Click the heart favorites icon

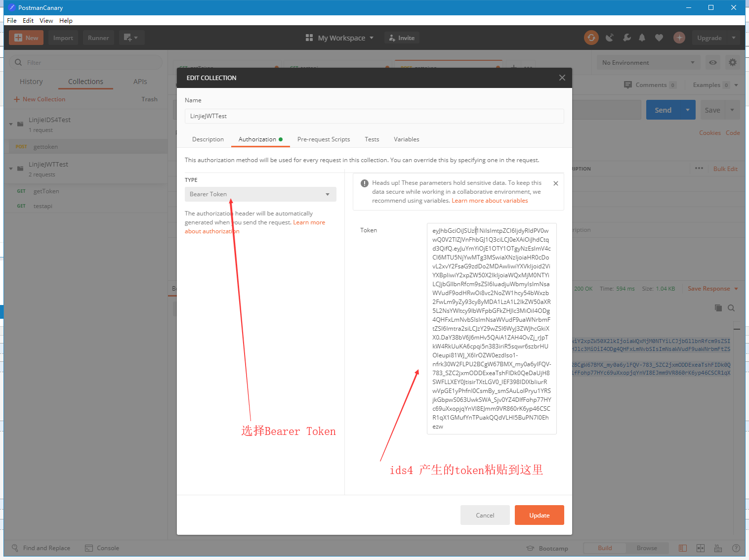click(x=659, y=38)
